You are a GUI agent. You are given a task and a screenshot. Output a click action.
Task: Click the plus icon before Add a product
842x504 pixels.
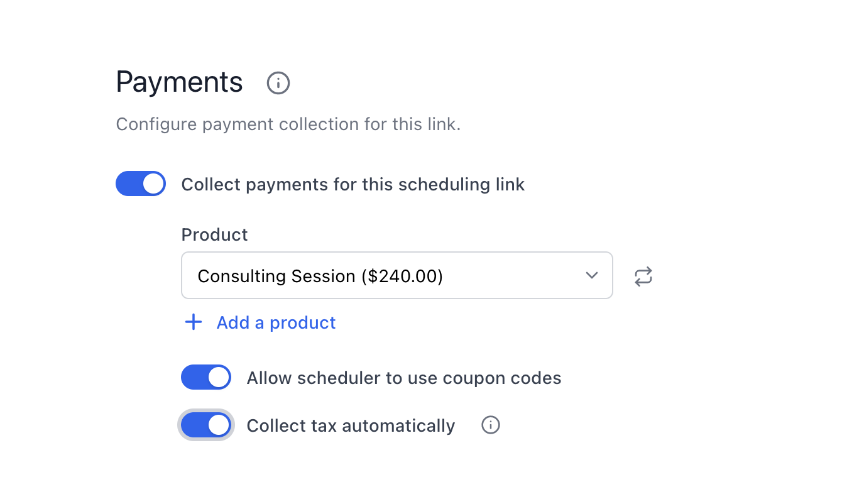click(194, 322)
